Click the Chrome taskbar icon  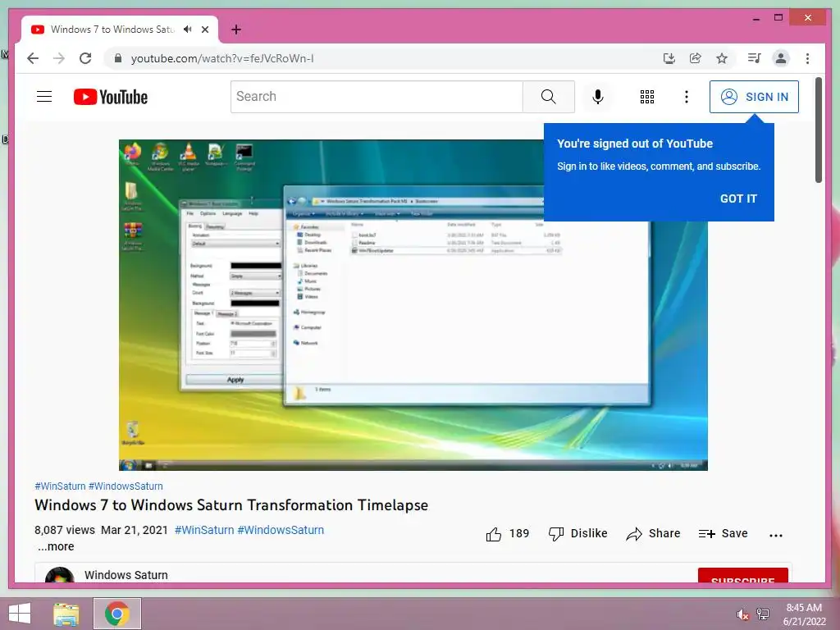pyautogui.click(x=116, y=614)
